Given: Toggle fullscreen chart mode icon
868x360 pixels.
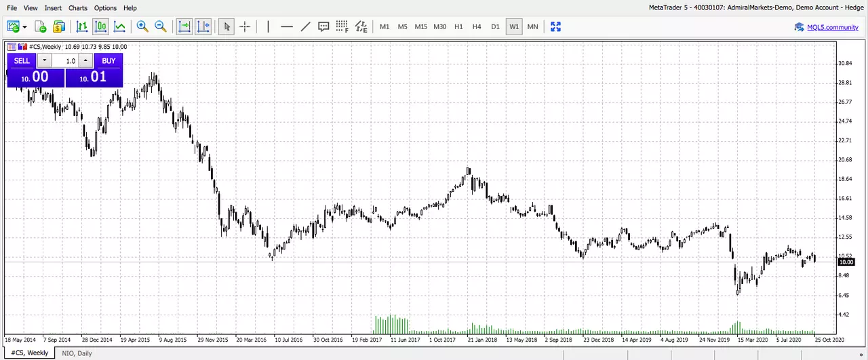Looking at the screenshot, I should tap(556, 26).
